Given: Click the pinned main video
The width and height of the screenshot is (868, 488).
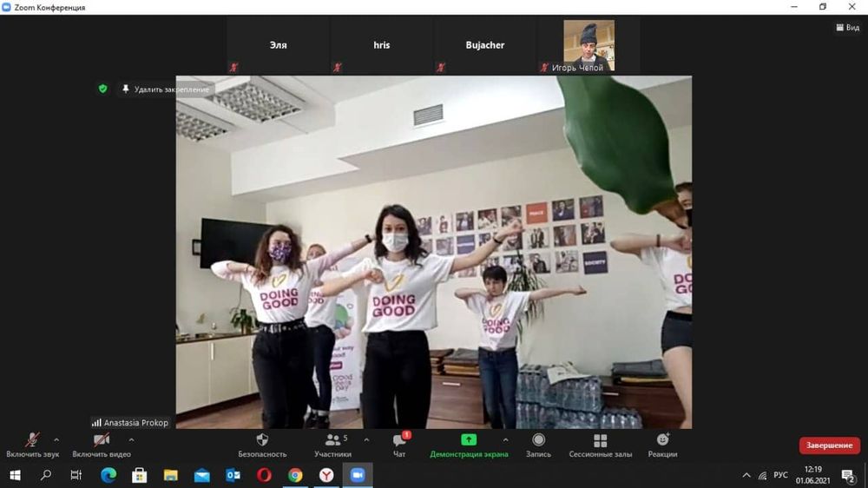Looking at the screenshot, I should tap(433, 252).
